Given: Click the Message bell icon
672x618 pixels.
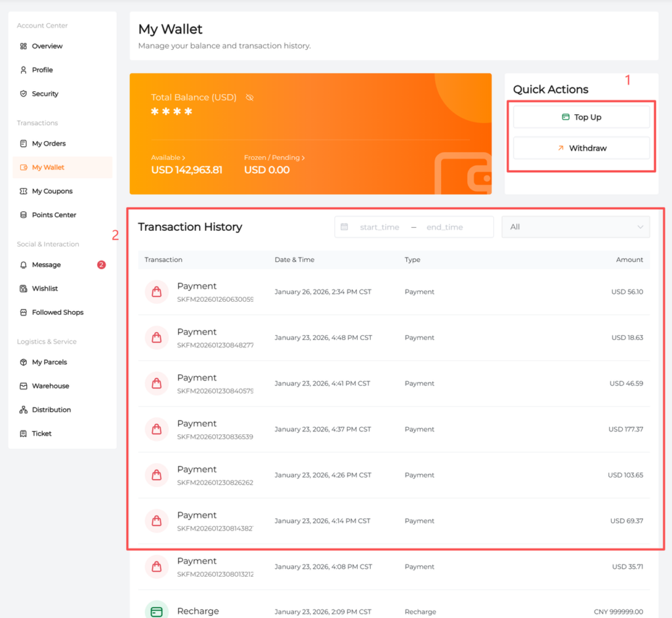Looking at the screenshot, I should [x=24, y=265].
